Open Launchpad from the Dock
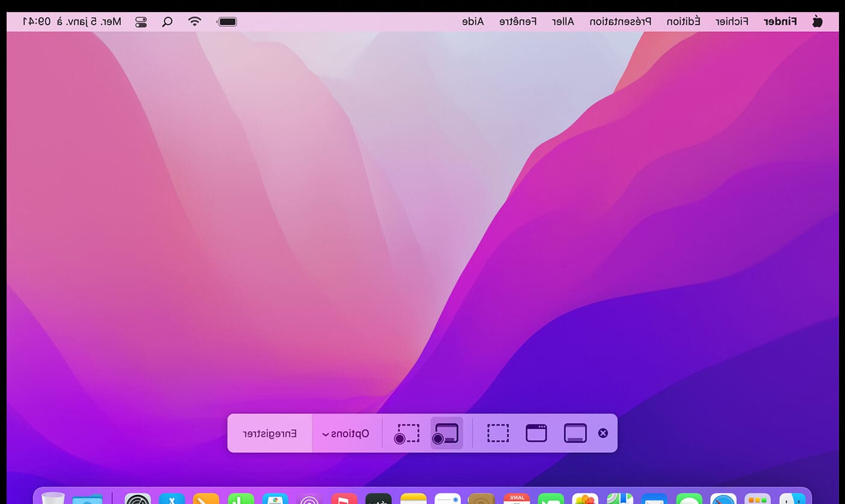This screenshot has height=504, width=845. [x=758, y=499]
